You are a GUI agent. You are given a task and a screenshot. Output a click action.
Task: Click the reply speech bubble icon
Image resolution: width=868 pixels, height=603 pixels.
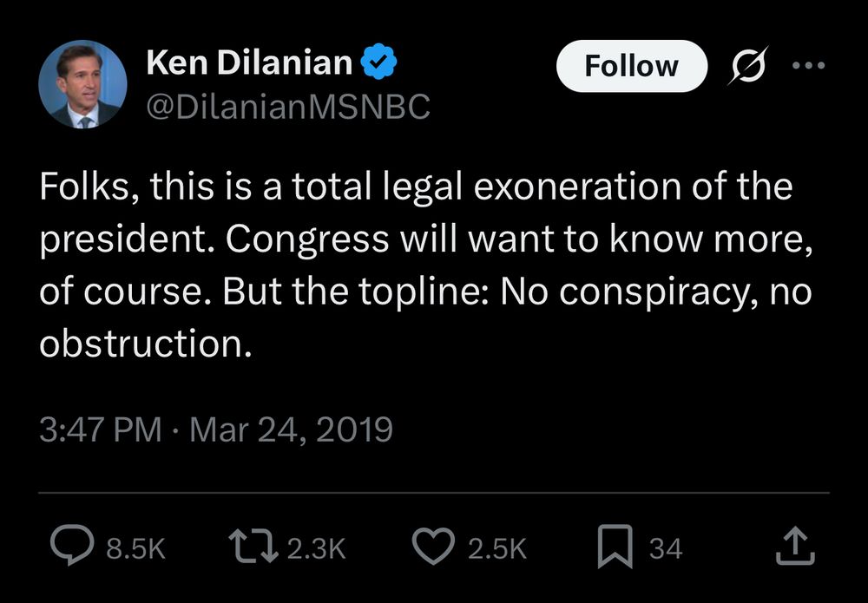72,547
